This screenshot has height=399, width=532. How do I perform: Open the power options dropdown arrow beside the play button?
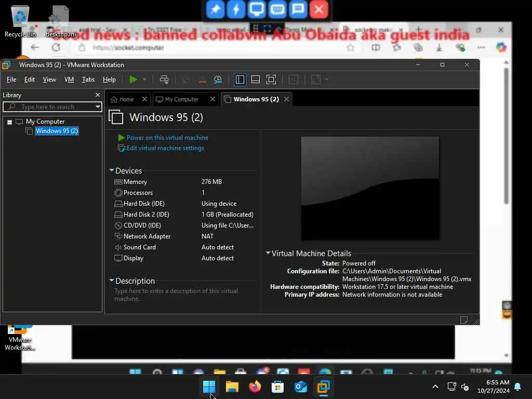tap(144, 79)
